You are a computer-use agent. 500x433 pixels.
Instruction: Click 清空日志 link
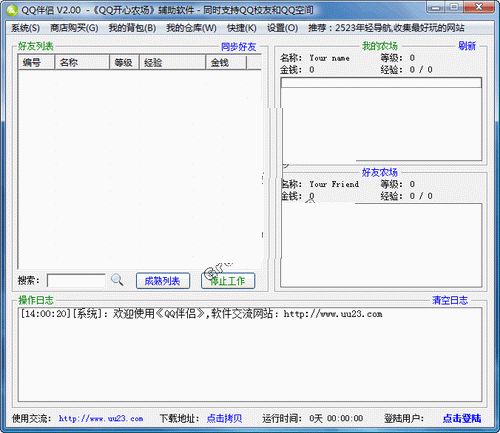pyautogui.click(x=450, y=300)
